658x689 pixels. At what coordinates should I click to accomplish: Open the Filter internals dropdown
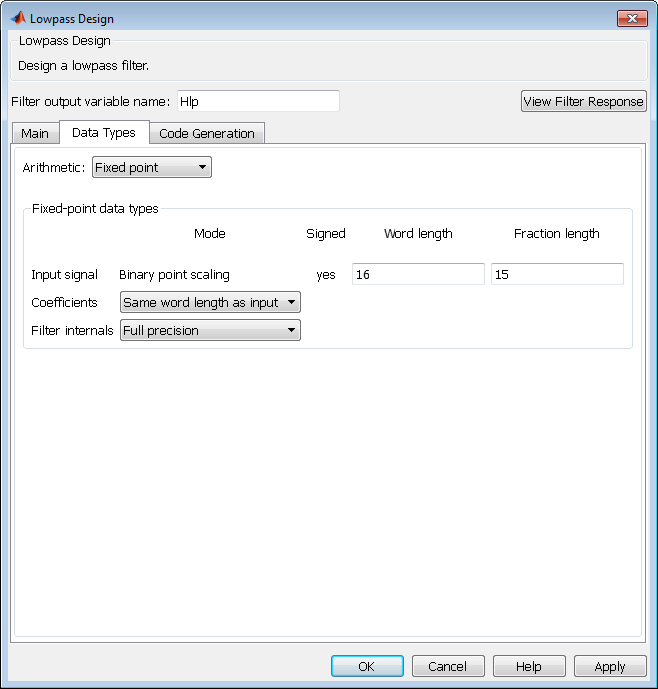pyautogui.click(x=210, y=331)
